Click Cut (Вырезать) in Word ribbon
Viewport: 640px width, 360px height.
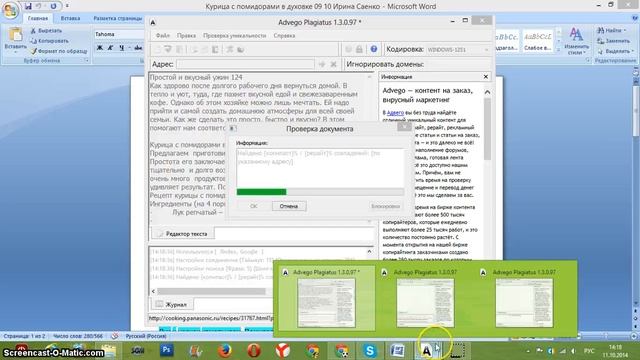[x=46, y=31]
